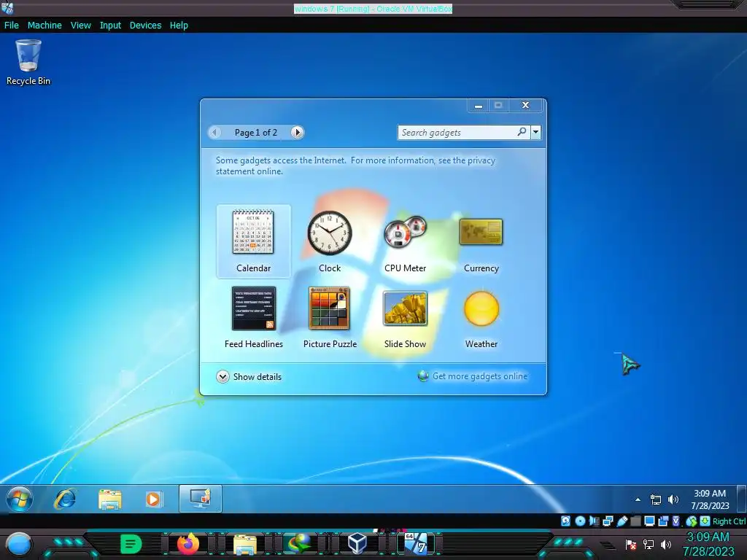747x560 pixels.
Task: Click the guest clock showing 3:09 AM
Action: coord(710,499)
